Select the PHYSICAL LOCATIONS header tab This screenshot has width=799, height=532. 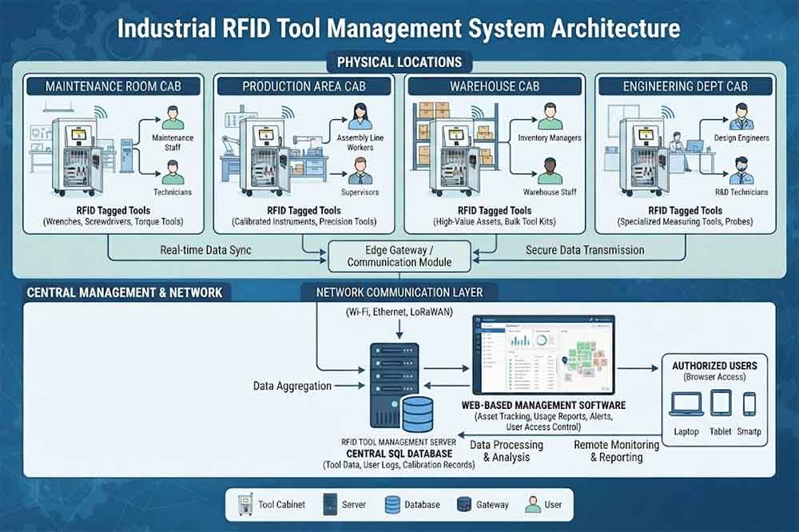click(399, 62)
